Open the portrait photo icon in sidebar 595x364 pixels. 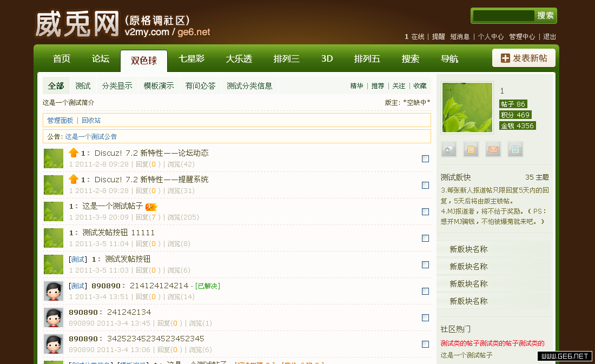515,149
